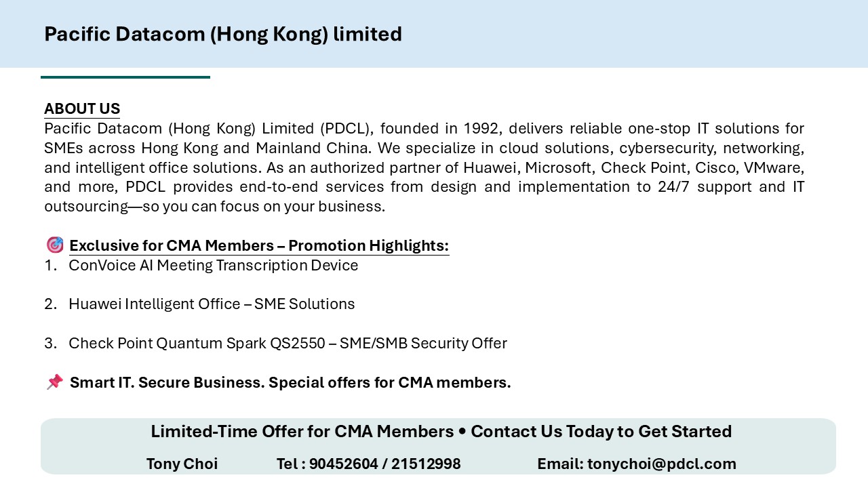Click the list number 3 marker

point(50,344)
